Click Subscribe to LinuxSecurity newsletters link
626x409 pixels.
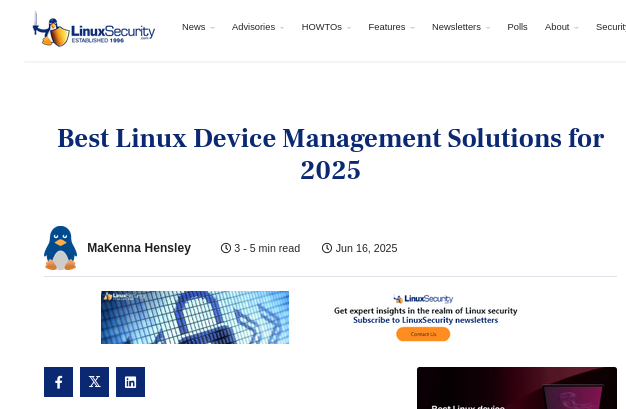click(426, 320)
